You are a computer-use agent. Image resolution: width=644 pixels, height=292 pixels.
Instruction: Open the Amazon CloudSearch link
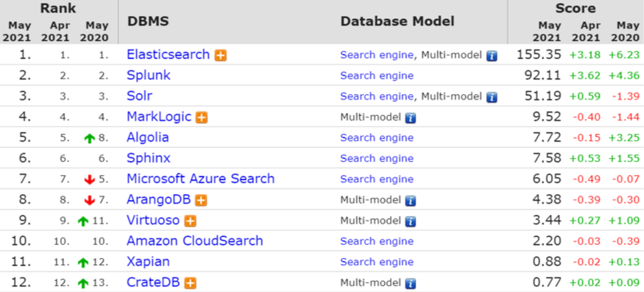(195, 241)
